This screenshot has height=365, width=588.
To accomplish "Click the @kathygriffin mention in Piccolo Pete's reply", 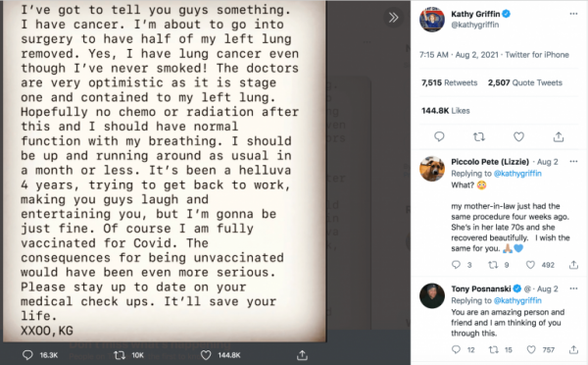I will point(517,173).
